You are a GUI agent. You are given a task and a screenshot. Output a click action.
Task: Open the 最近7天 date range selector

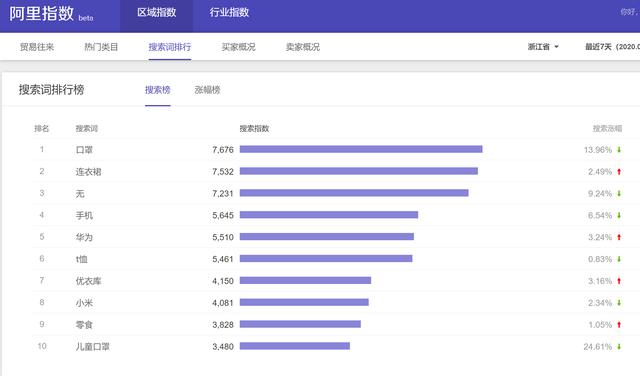pyautogui.click(x=612, y=47)
